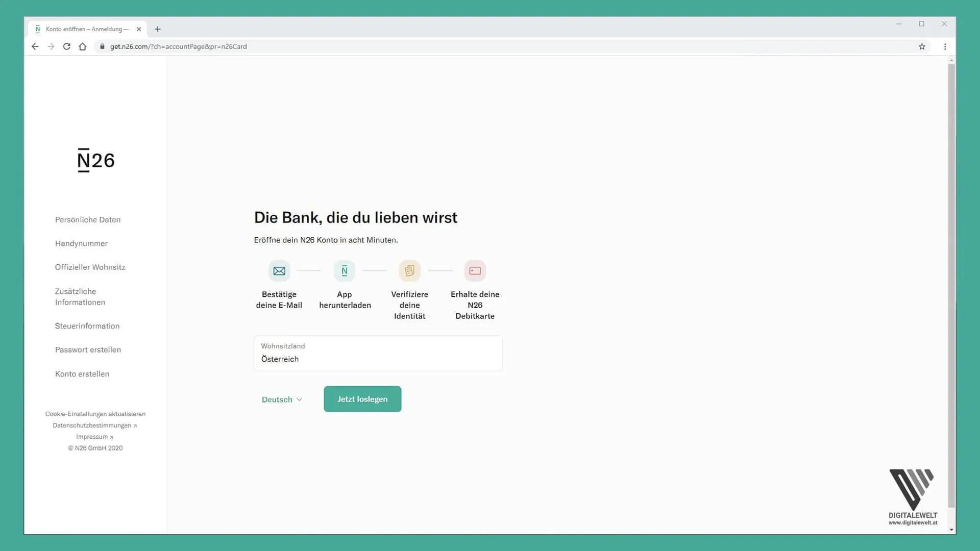This screenshot has width=980, height=551.
Task: Click the scrollbar up arrow
Action: (x=951, y=60)
